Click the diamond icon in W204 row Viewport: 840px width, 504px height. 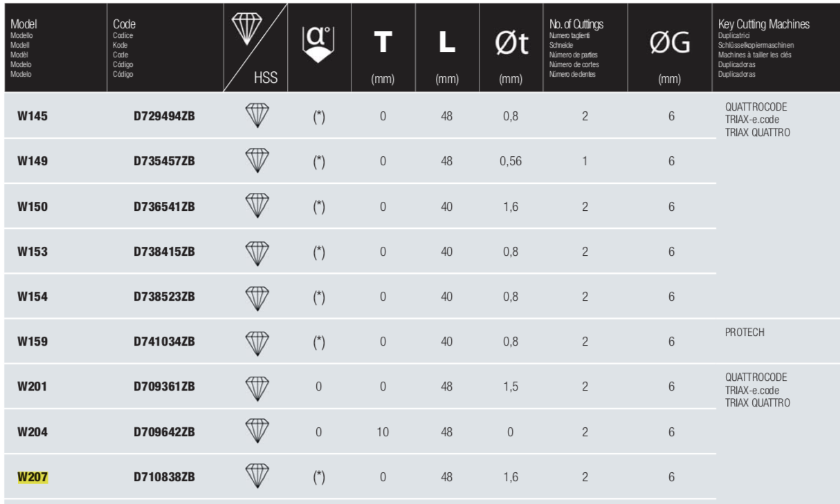tap(255, 431)
